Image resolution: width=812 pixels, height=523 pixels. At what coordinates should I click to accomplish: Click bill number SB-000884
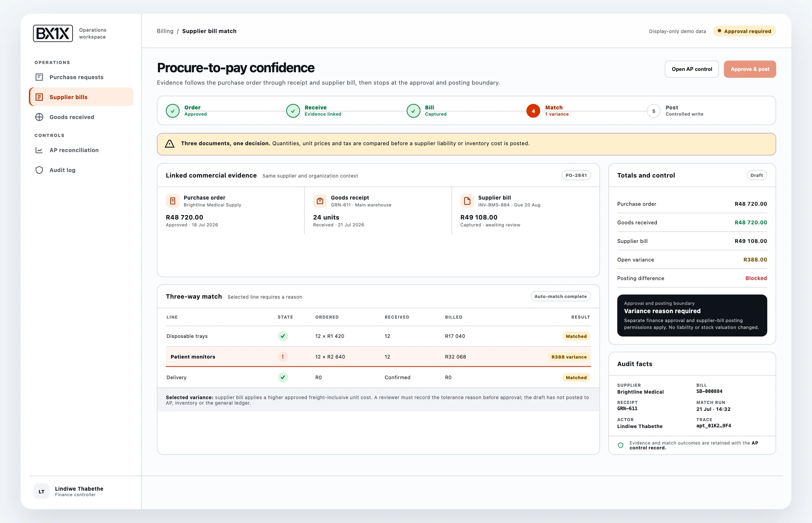point(709,391)
